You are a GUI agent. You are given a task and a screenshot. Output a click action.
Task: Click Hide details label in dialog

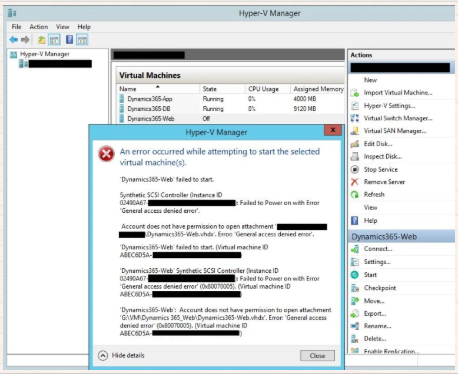coord(128,356)
